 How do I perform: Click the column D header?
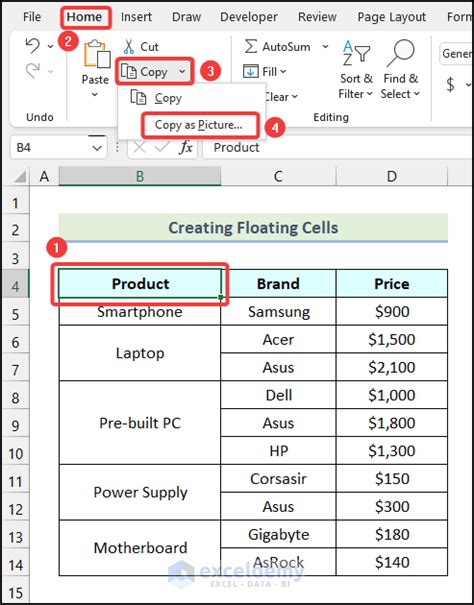tap(391, 176)
